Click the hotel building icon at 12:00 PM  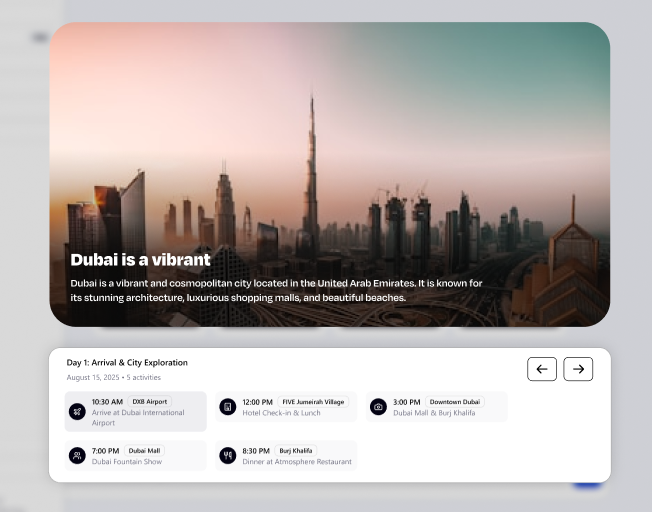(227, 407)
